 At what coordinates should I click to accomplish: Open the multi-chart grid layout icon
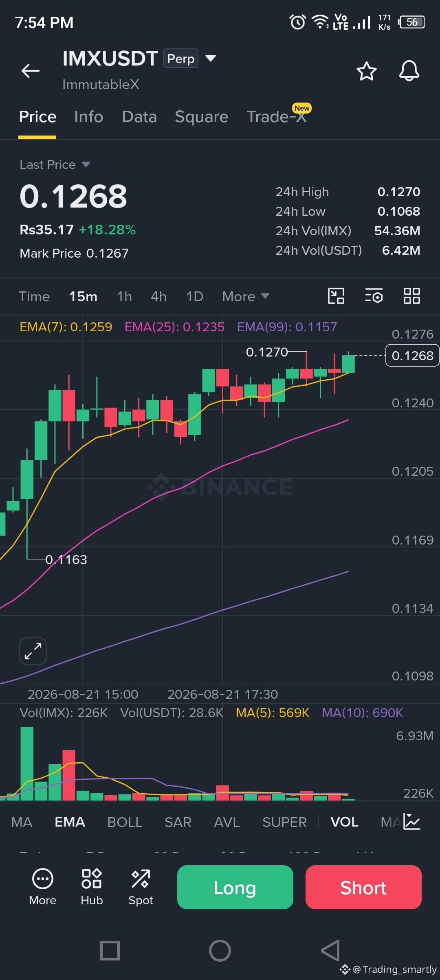411,296
